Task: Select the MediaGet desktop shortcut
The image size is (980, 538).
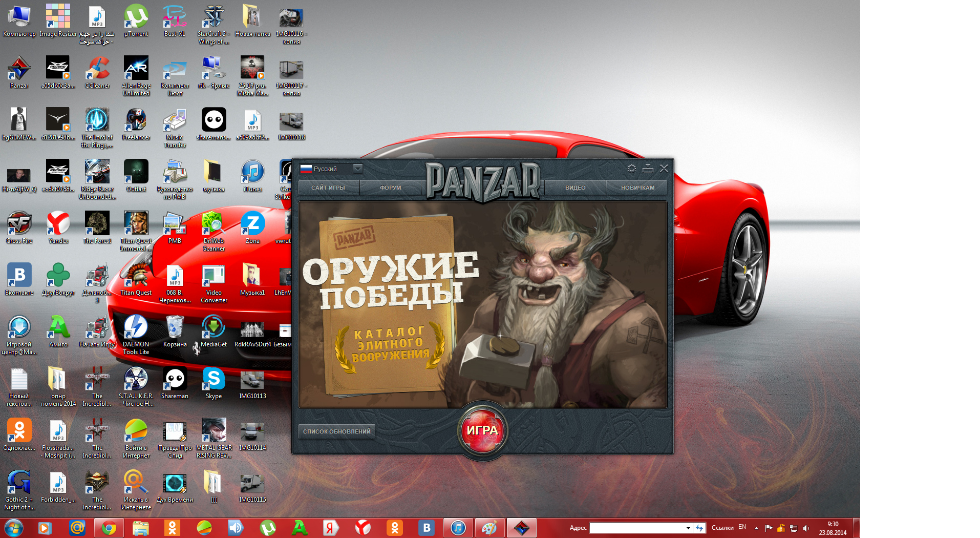Action: tap(214, 332)
